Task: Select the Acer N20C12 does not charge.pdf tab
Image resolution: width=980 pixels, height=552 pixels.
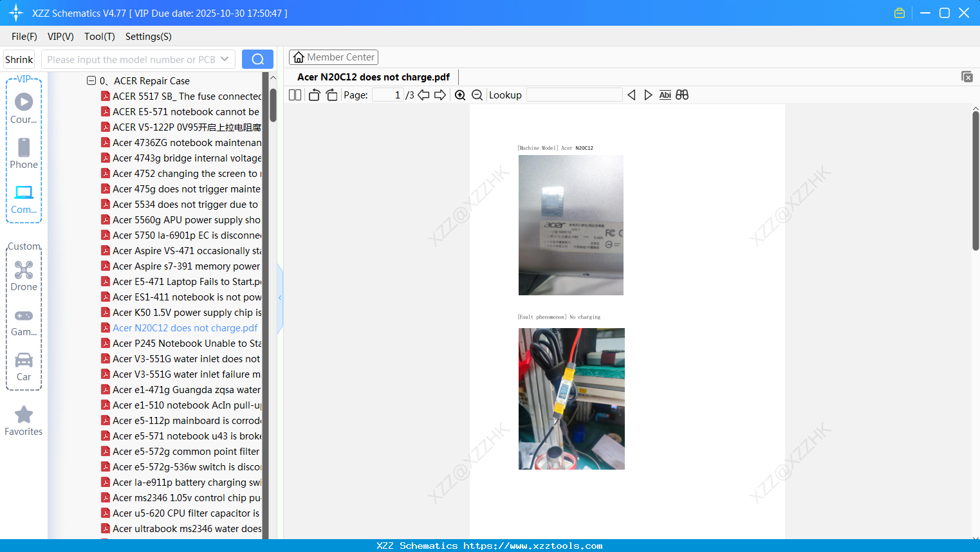Action: click(x=373, y=77)
